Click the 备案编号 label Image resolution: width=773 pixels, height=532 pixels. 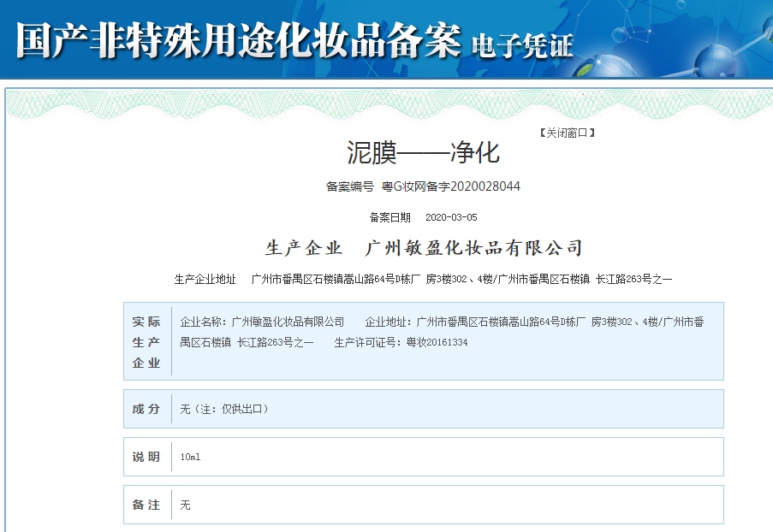point(349,186)
